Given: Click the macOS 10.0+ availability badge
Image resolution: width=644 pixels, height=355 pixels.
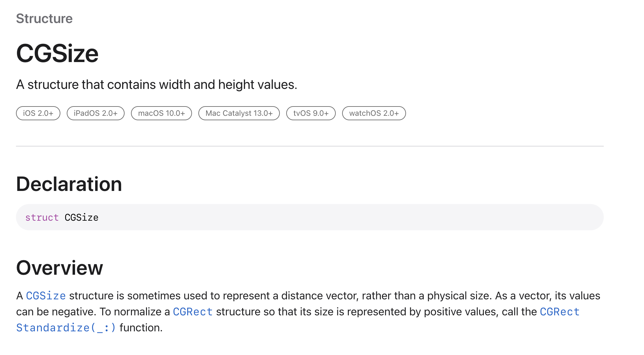Looking at the screenshot, I should [161, 113].
